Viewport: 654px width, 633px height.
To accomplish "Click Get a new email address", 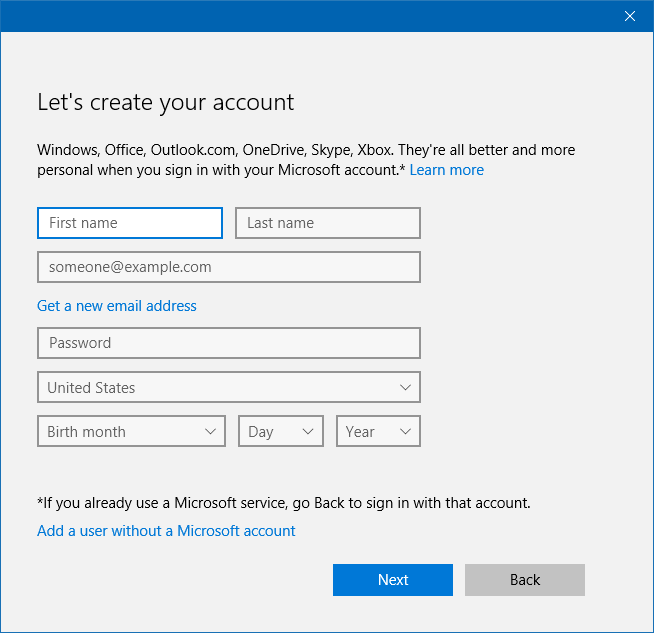I will click(117, 306).
